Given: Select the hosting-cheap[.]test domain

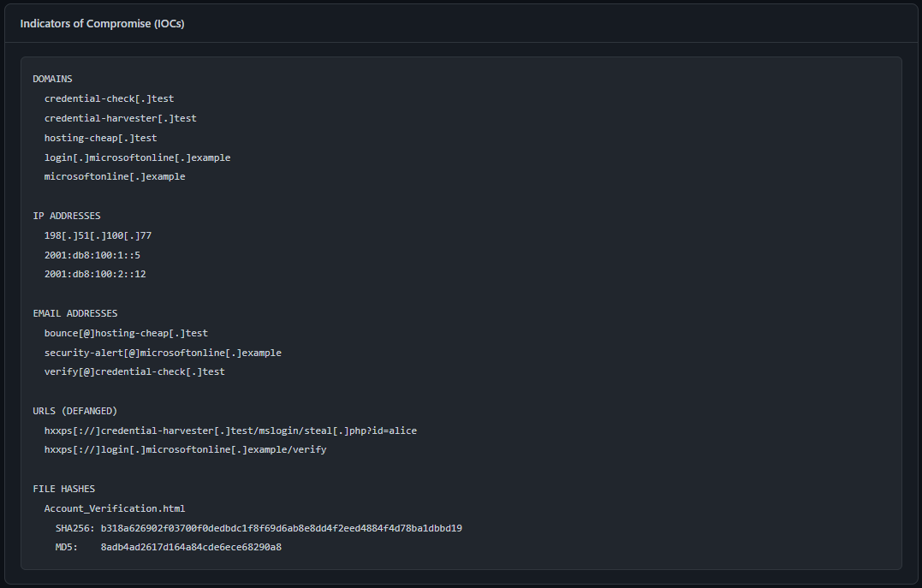Looking at the screenshot, I should (100, 138).
